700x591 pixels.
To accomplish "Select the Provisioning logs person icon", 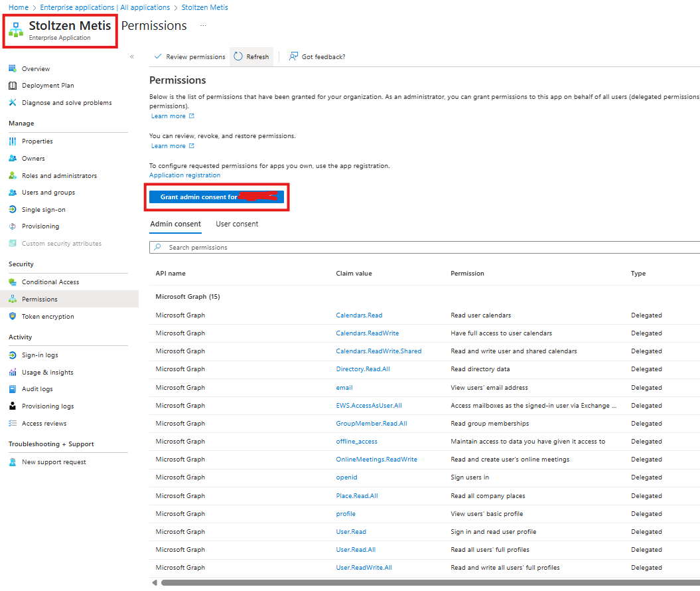I will click(x=13, y=406).
